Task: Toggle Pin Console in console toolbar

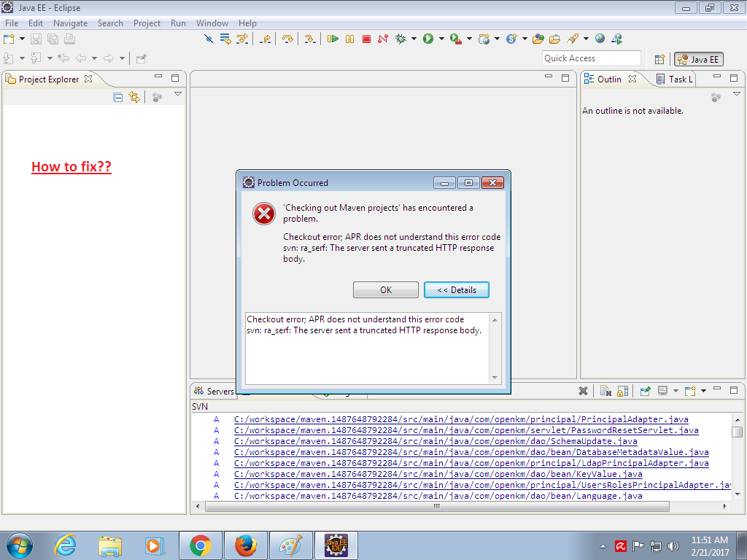Action: click(646, 391)
